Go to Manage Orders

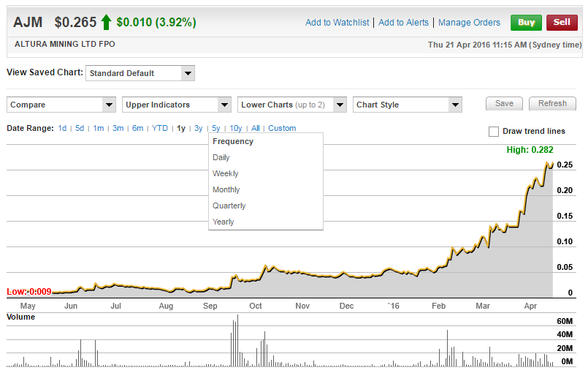click(x=469, y=23)
